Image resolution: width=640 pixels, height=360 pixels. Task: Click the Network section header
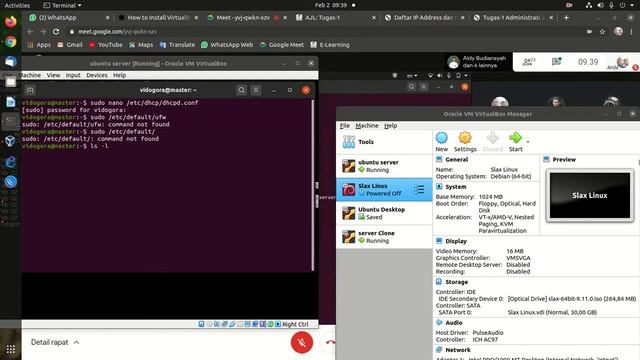(458, 350)
